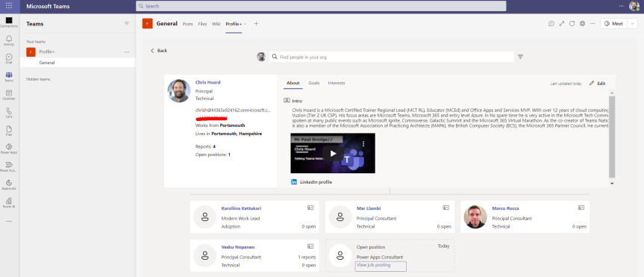Launch Power Apps from the rail
This screenshot has width=644, height=277.
point(9,149)
